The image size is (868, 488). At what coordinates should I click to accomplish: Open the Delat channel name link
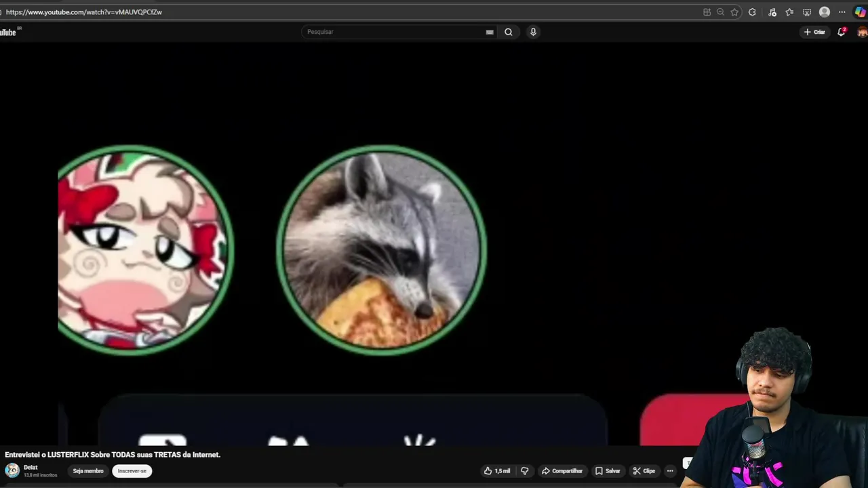31,468
